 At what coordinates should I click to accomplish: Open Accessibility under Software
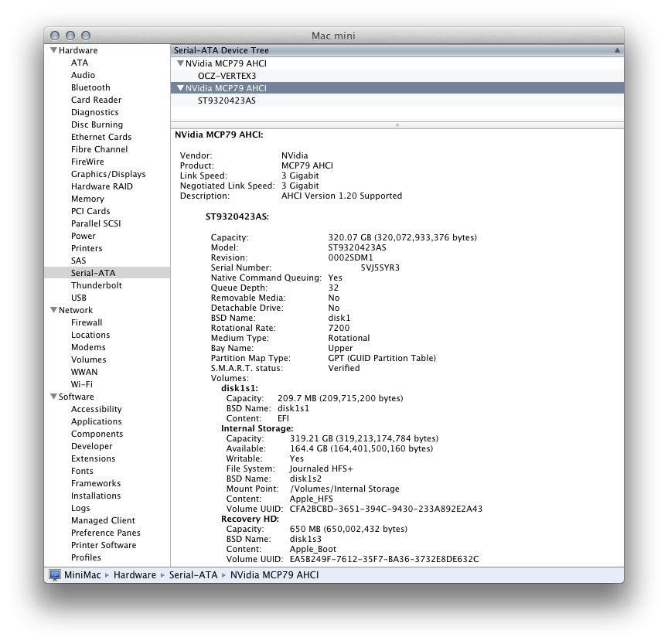[97, 409]
